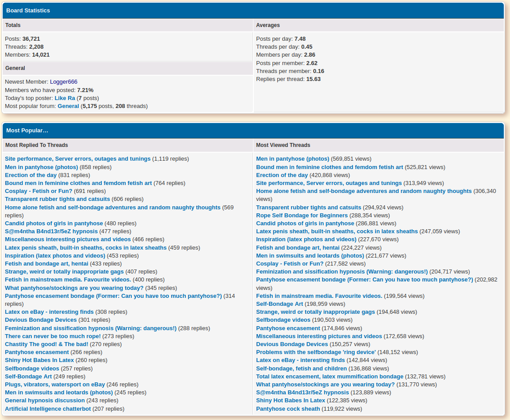The image size is (510, 420).
Task: Open There can never be too much rope! thread
Action: tap(53, 336)
